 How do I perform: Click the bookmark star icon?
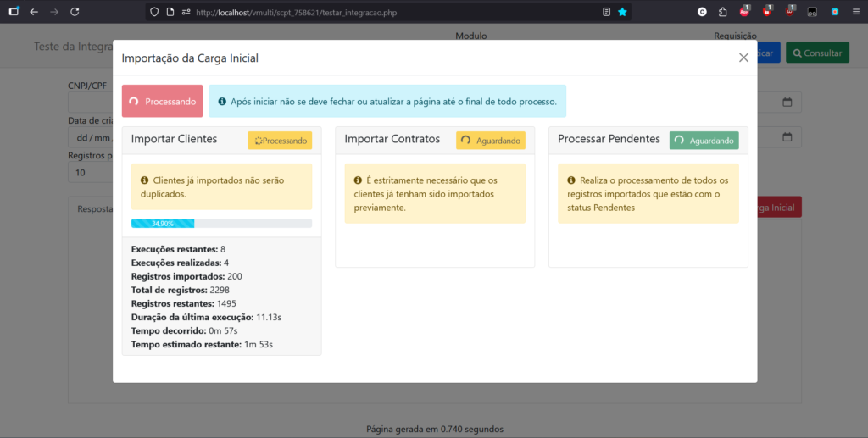(x=623, y=12)
